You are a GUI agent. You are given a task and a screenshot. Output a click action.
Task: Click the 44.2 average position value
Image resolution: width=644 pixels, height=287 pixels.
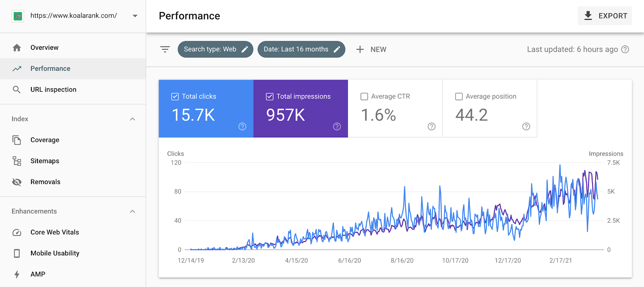click(471, 115)
